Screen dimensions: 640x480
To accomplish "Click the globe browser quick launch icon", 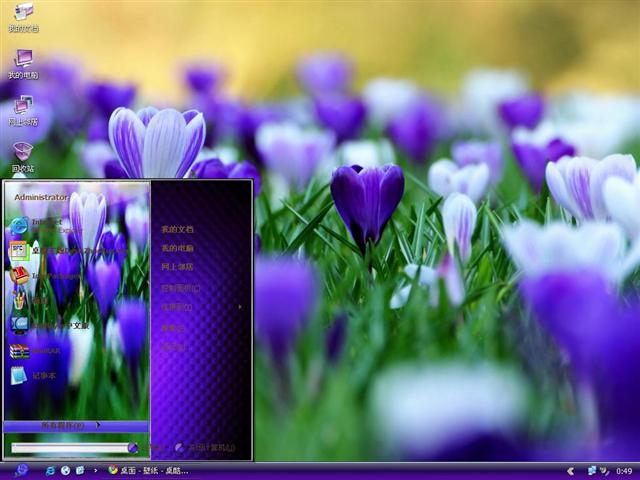I will click(x=65, y=471).
